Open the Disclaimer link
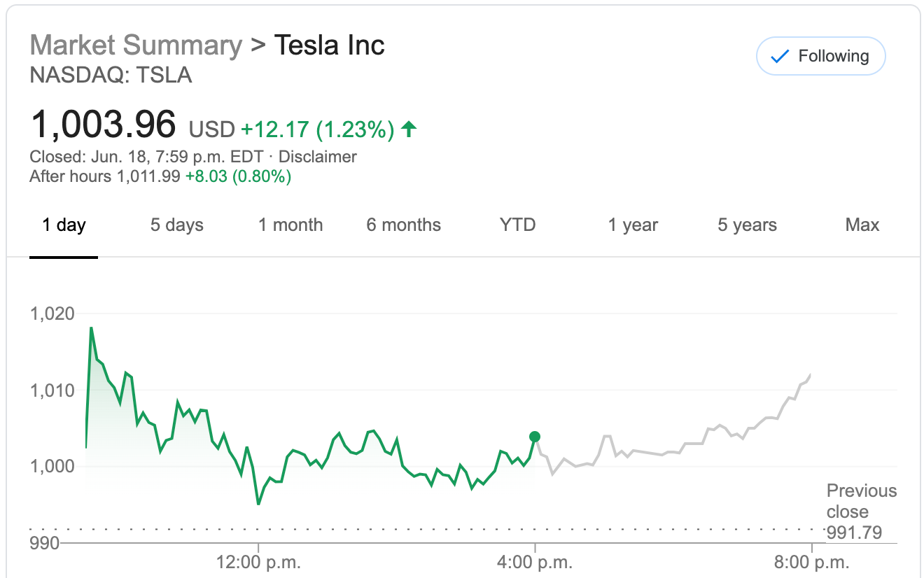Image resolution: width=924 pixels, height=578 pixels. pyautogui.click(x=317, y=157)
